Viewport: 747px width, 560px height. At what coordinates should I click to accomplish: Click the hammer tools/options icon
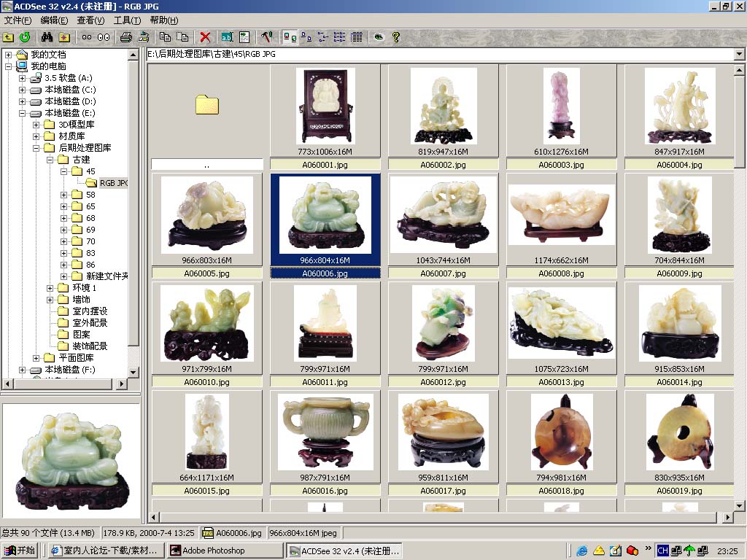pos(266,36)
